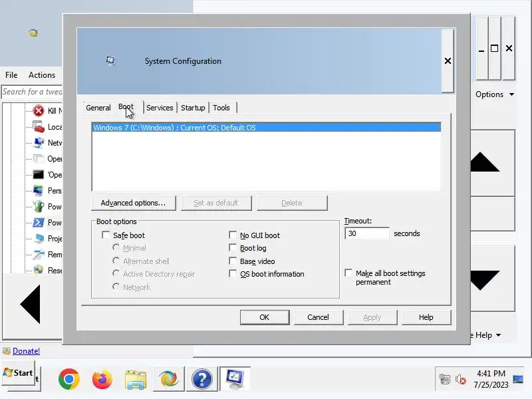Select the Projector tweak icon
The width and height of the screenshot is (532, 399).
point(39,238)
